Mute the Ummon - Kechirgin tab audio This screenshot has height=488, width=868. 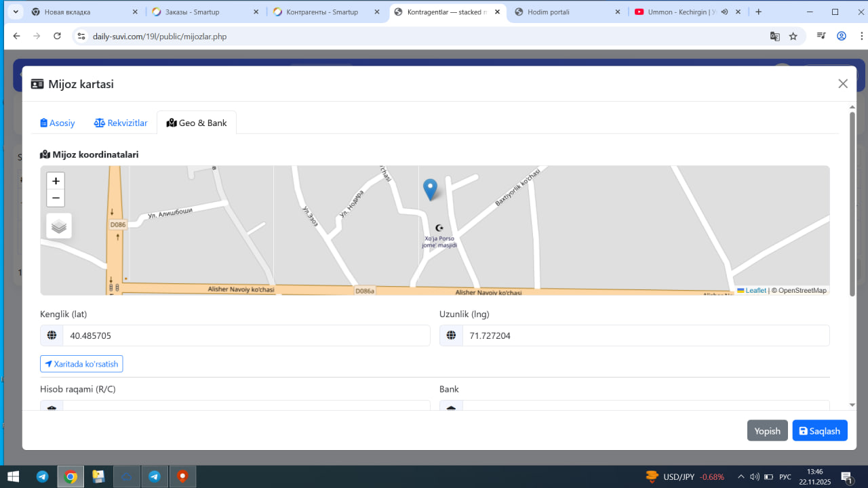click(724, 12)
